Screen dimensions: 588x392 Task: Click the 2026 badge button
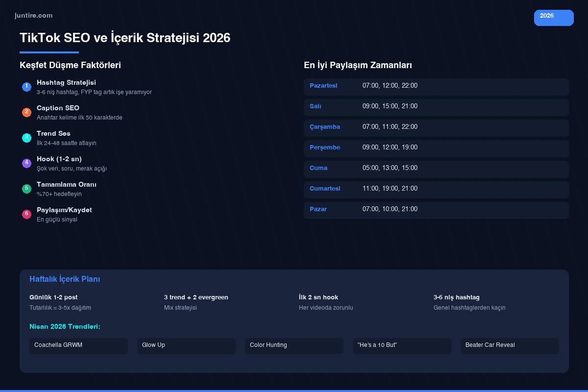[554, 18]
